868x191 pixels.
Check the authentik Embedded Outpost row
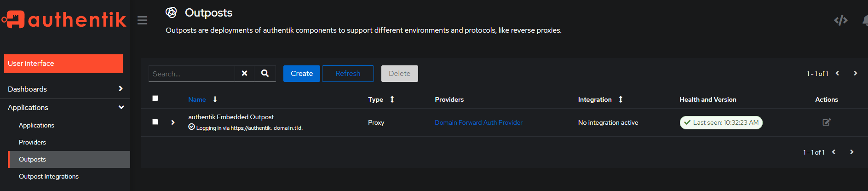coord(155,122)
